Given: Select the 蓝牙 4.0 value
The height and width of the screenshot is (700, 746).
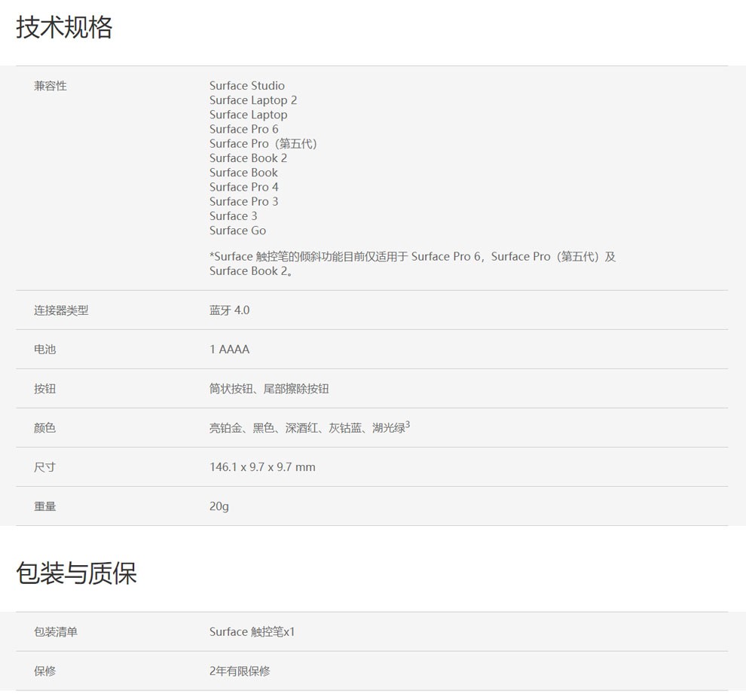Looking at the screenshot, I should 229,310.
